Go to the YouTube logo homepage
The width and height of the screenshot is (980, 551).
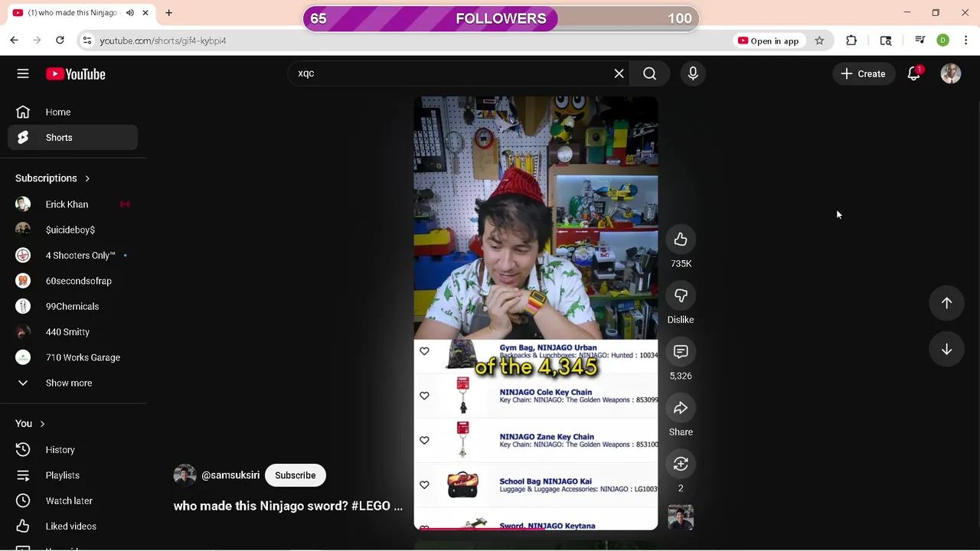click(x=75, y=74)
